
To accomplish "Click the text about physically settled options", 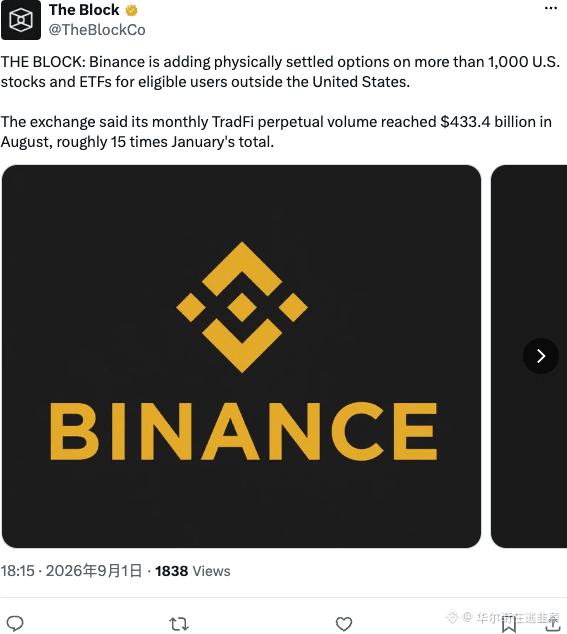I will pos(280,72).
